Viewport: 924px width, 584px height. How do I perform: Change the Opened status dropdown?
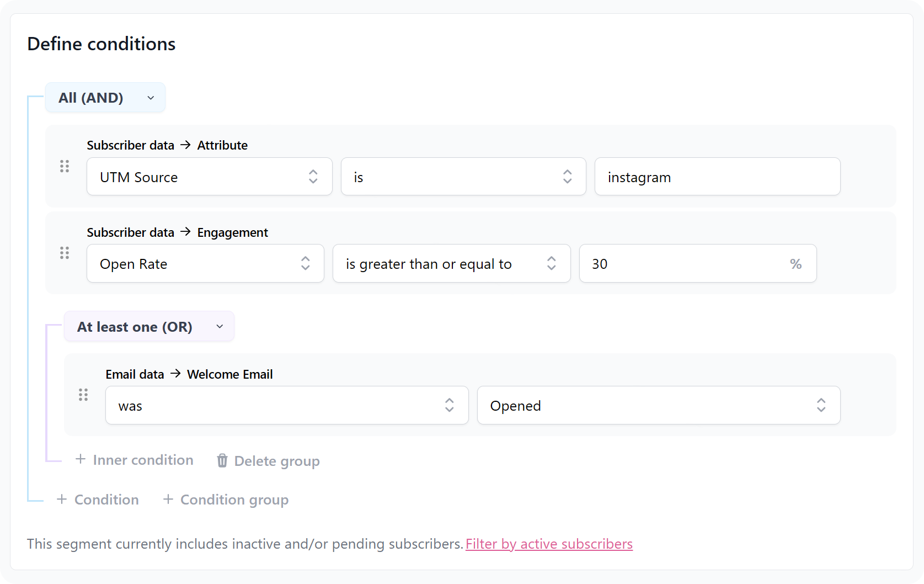[x=658, y=406]
